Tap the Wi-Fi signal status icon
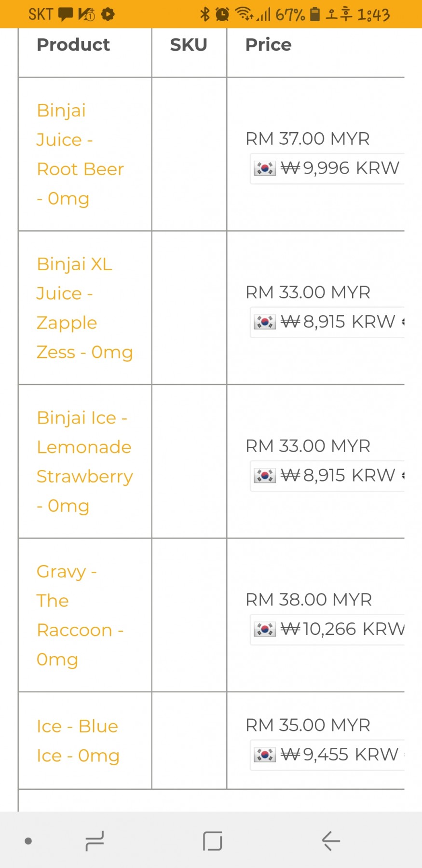Image resolution: width=422 pixels, height=868 pixels. click(244, 14)
